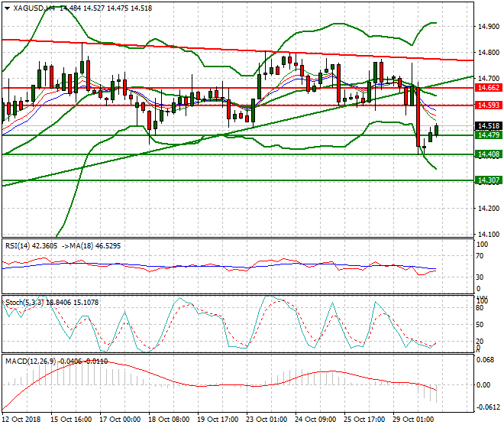Select the green 14.408 price level label
The height and width of the screenshot is (428, 504).
(x=489, y=154)
